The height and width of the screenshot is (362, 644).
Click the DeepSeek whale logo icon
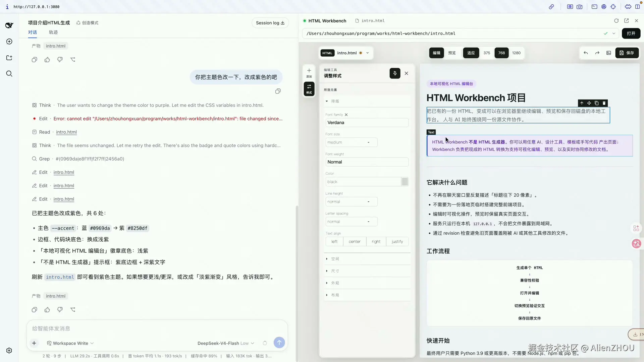coord(9,25)
